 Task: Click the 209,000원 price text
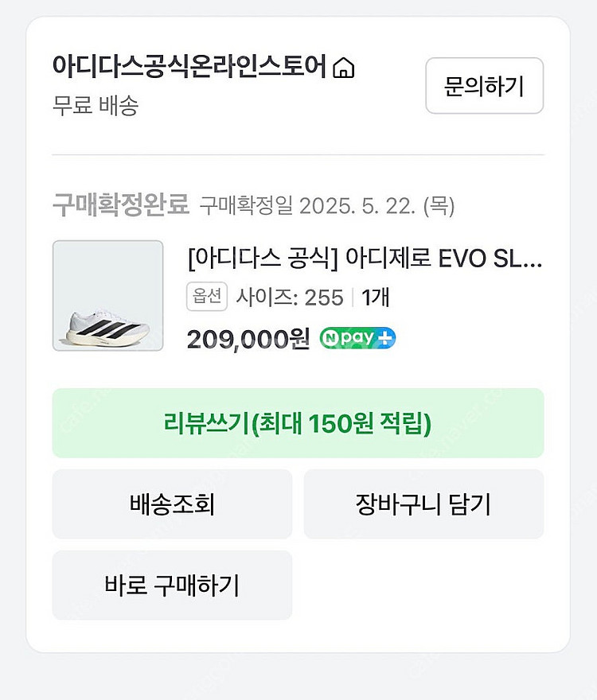pos(248,340)
